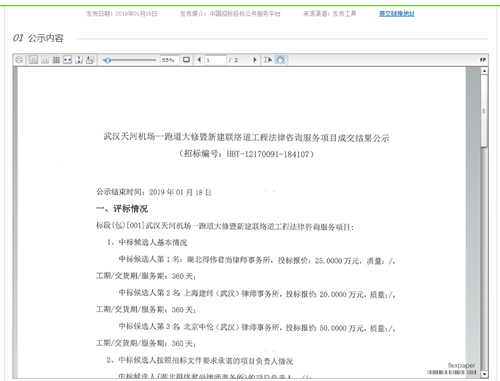Viewport: 500px width, 381px height.
Task: Toggle fullscreen viewing mode
Action: [186, 60]
